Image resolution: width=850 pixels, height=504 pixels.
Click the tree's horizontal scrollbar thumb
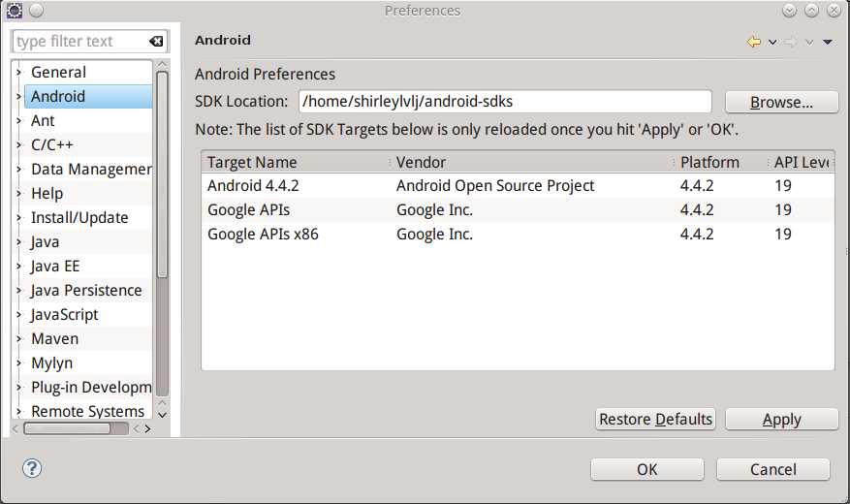[x=67, y=428]
